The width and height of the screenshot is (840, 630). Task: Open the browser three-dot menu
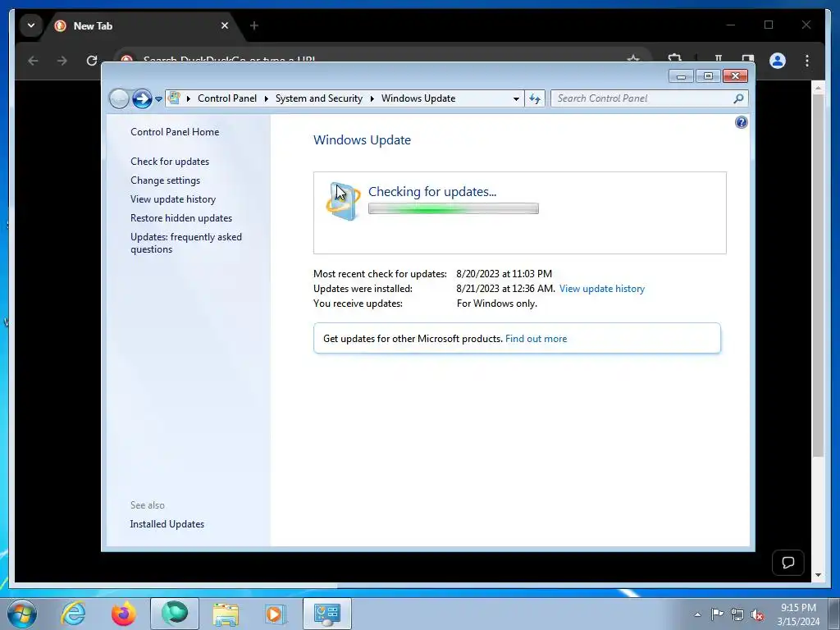coord(807,61)
